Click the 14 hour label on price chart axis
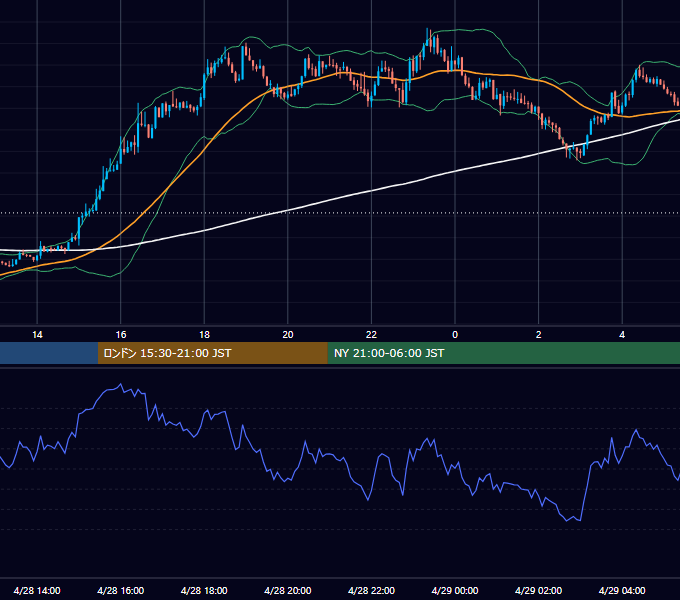The image size is (680, 600). click(37, 335)
